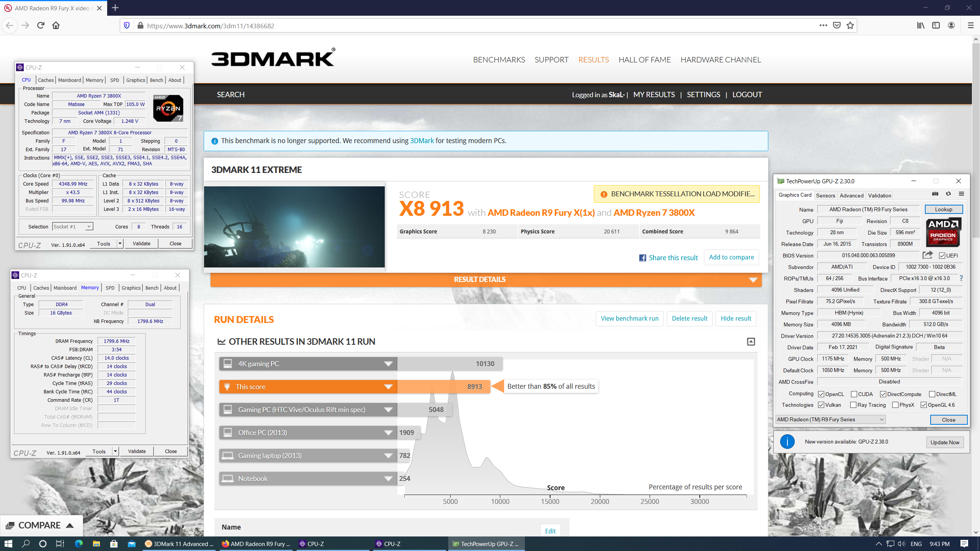Open tracking protection shield in address bar
980x551 pixels.
pos(127,26)
